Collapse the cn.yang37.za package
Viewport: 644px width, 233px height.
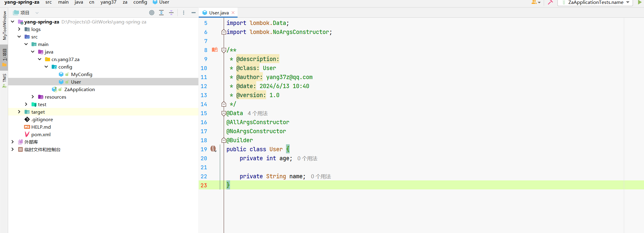pos(40,59)
